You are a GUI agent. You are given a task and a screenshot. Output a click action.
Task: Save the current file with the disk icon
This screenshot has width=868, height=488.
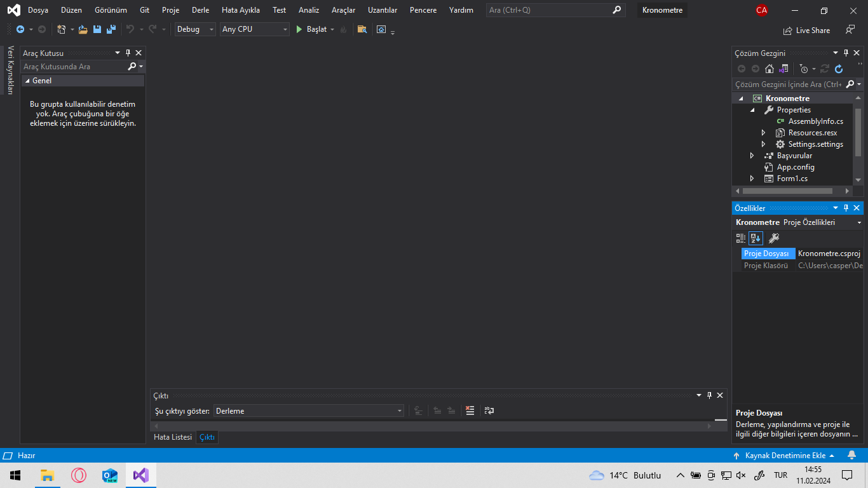pos(97,29)
